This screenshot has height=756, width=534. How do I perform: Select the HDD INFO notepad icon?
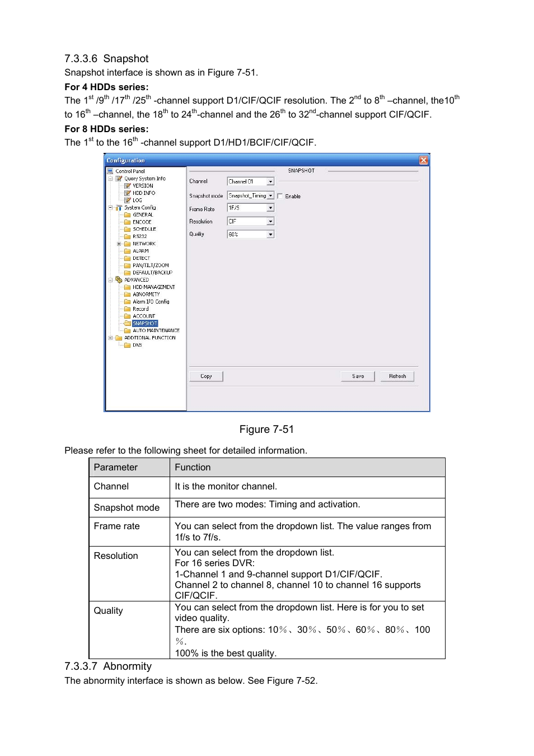click(128, 193)
